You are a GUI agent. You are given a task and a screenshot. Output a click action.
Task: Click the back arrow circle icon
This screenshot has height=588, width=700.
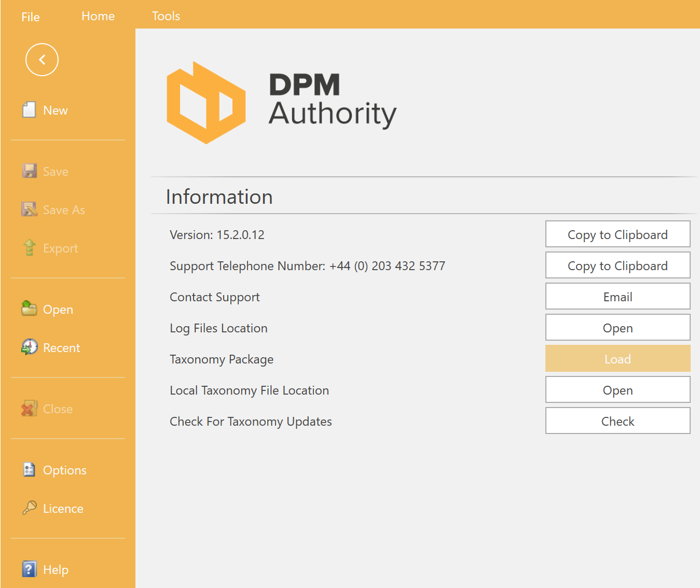[42, 60]
